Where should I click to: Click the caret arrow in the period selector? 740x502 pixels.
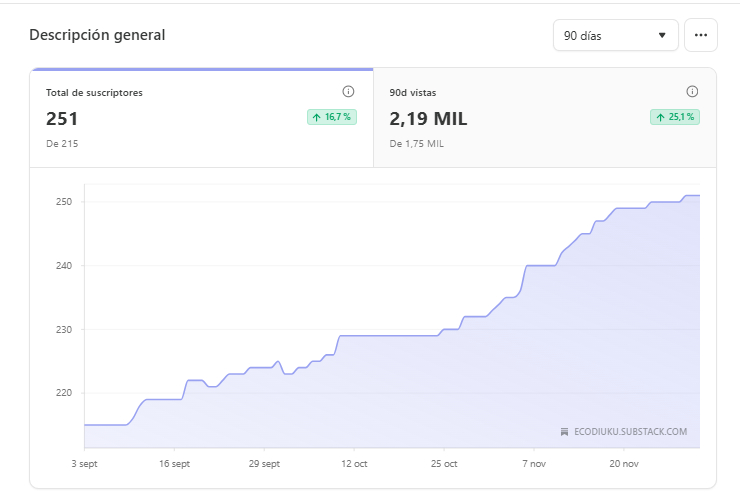[662, 36]
